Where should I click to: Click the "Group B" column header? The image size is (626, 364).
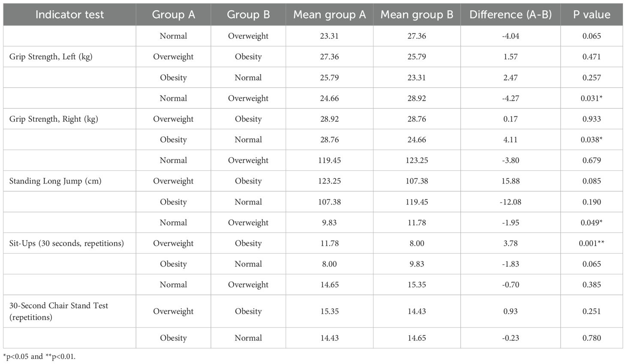[248, 15]
